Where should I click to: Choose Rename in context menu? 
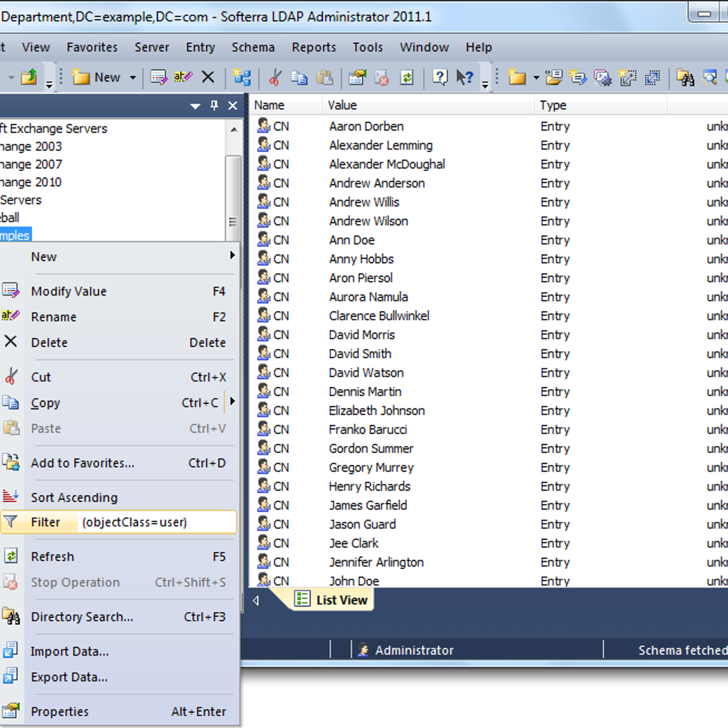pos(119,317)
